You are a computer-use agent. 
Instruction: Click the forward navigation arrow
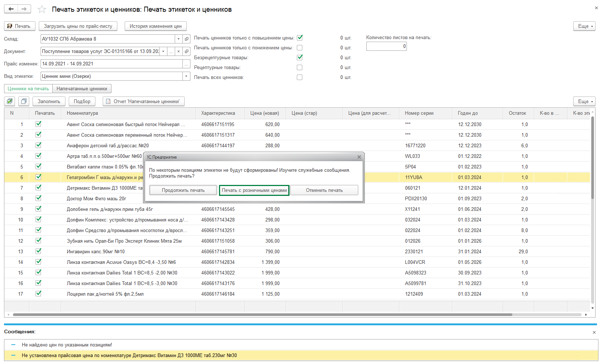[x=24, y=9]
